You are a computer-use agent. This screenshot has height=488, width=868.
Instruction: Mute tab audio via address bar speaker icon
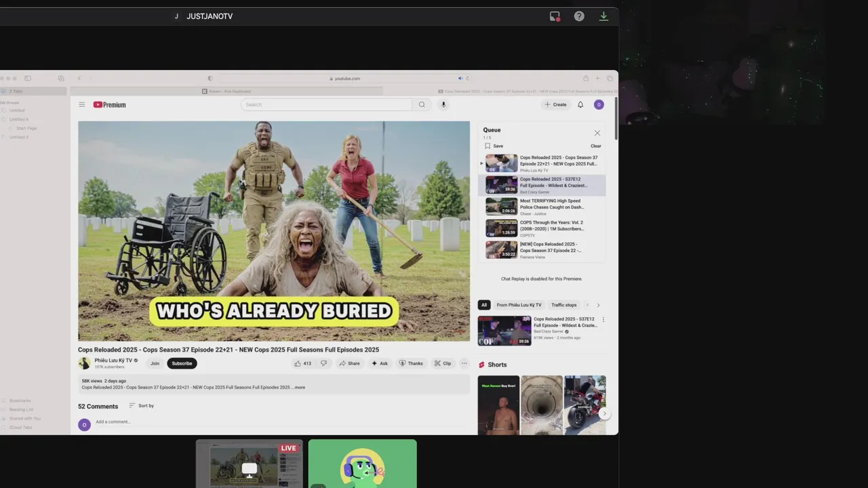coord(460,78)
